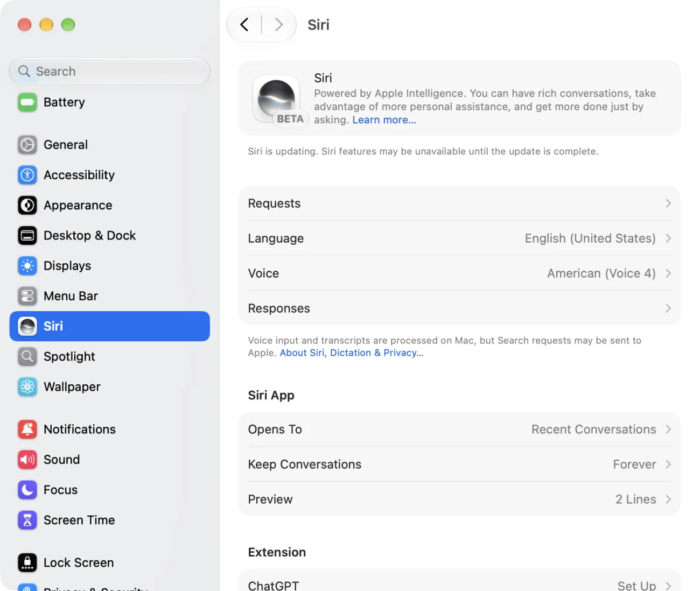Screen dimensions: 700x591
Task: Click the red close window button
Action: pos(24,25)
